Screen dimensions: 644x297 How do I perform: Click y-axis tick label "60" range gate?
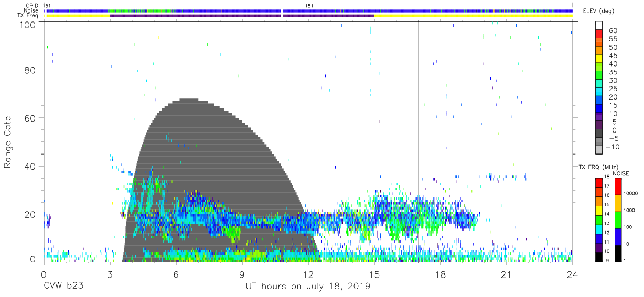(31, 118)
